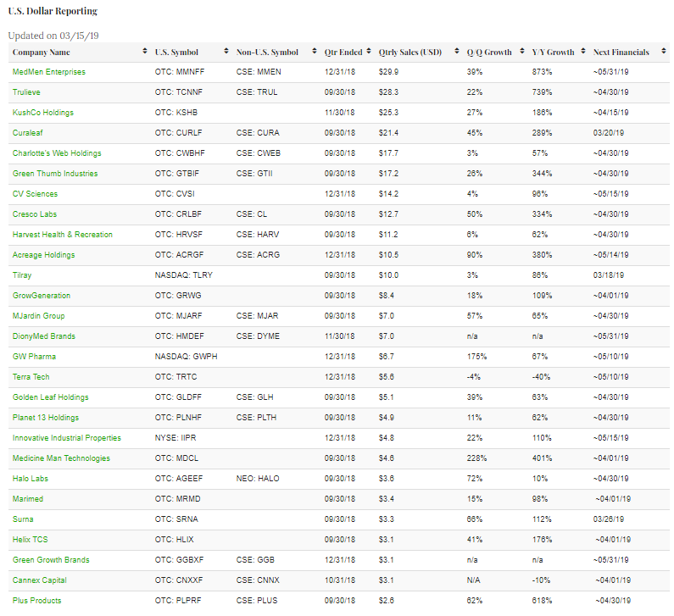674x616 pixels.
Task: Click the U.S. Symbol column sort icon
Action: click(x=226, y=53)
